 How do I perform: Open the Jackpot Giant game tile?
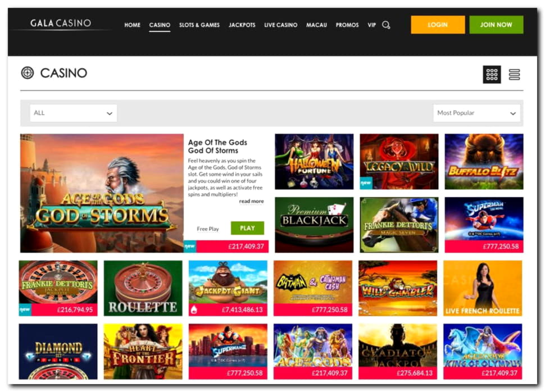tap(228, 288)
